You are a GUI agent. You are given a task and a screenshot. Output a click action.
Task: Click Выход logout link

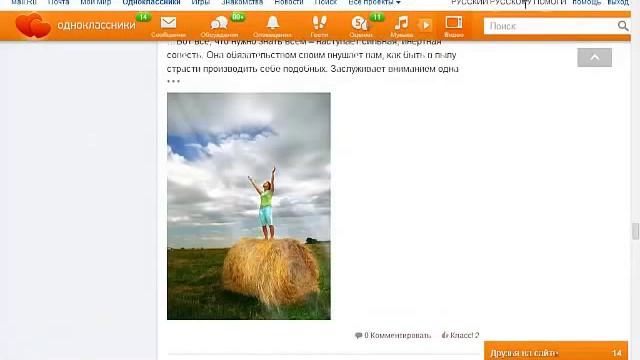(618, 2)
